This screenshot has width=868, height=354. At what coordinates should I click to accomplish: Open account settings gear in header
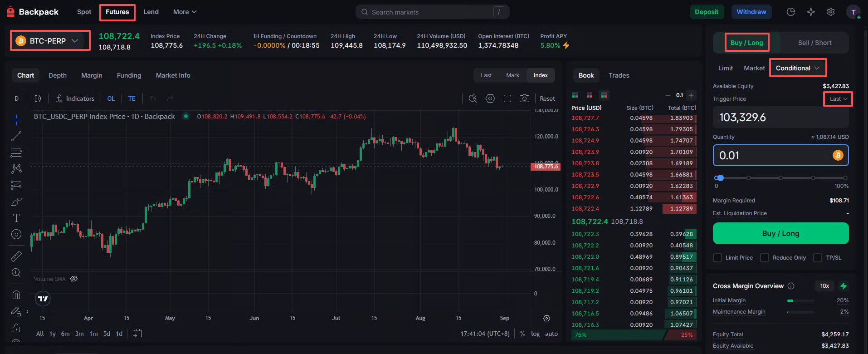tap(830, 12)
